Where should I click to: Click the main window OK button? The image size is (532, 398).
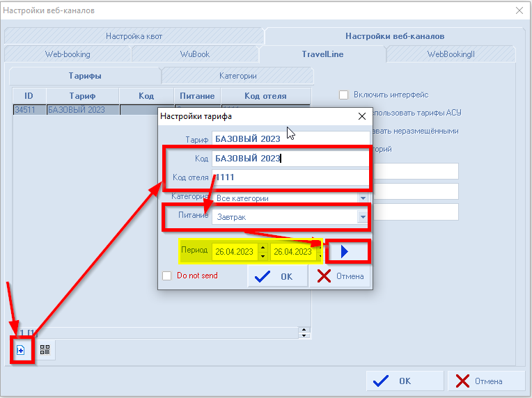click(405, 381)
